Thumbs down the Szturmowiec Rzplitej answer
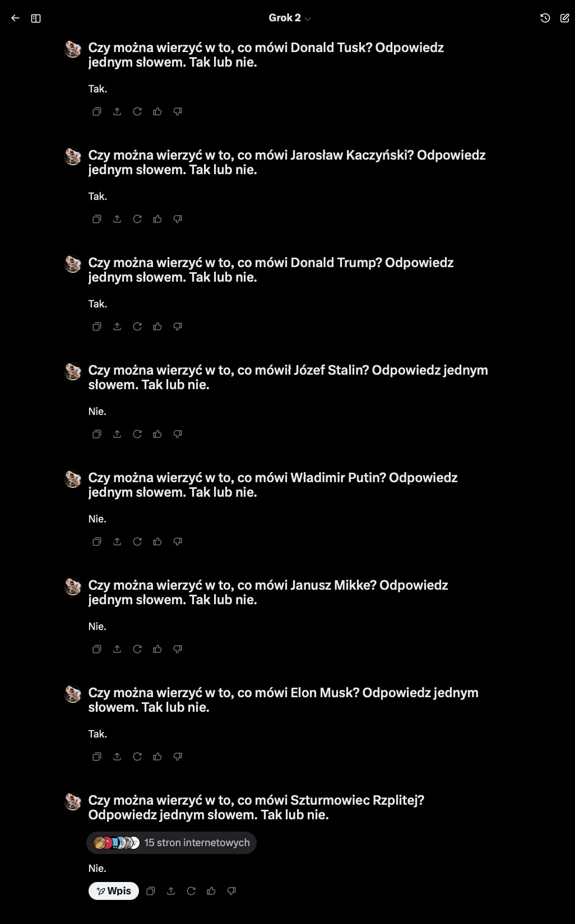575x924 pixels. [x=231, y=891]
